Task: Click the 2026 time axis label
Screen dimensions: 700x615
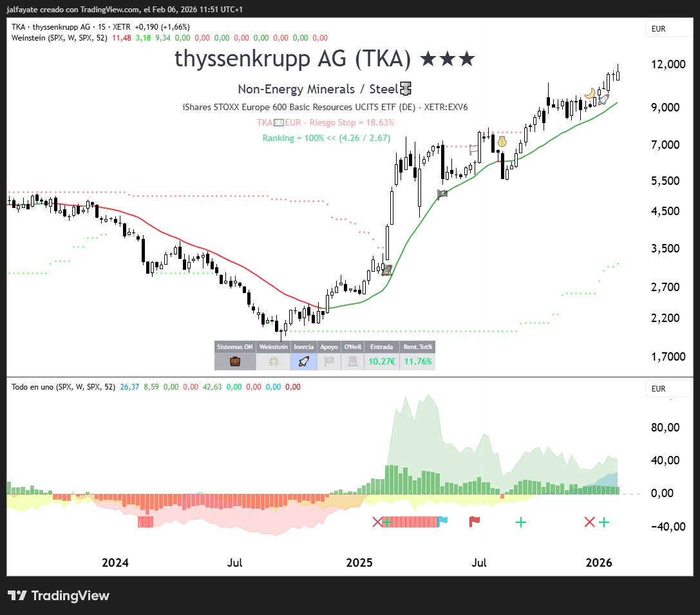Action: click(x=599, y=562)
